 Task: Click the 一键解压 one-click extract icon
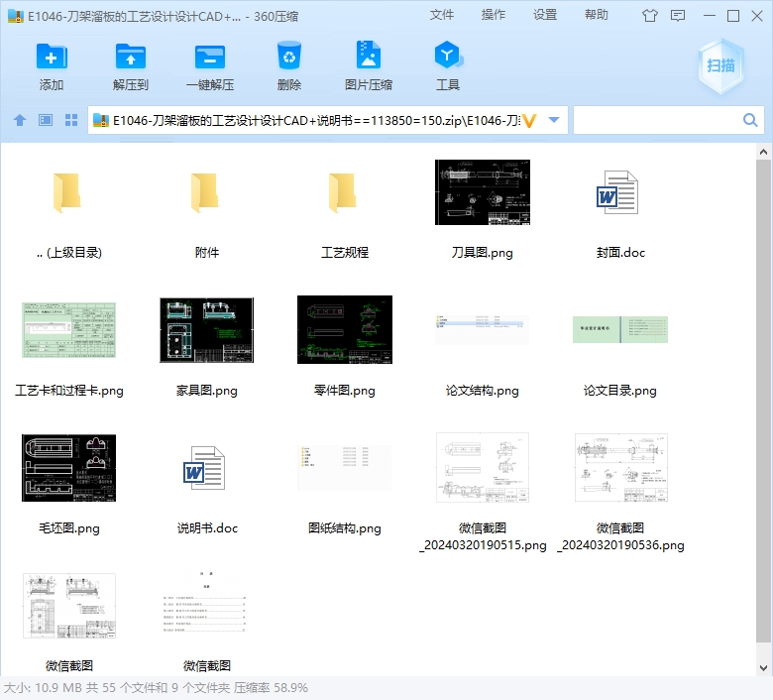210,58
